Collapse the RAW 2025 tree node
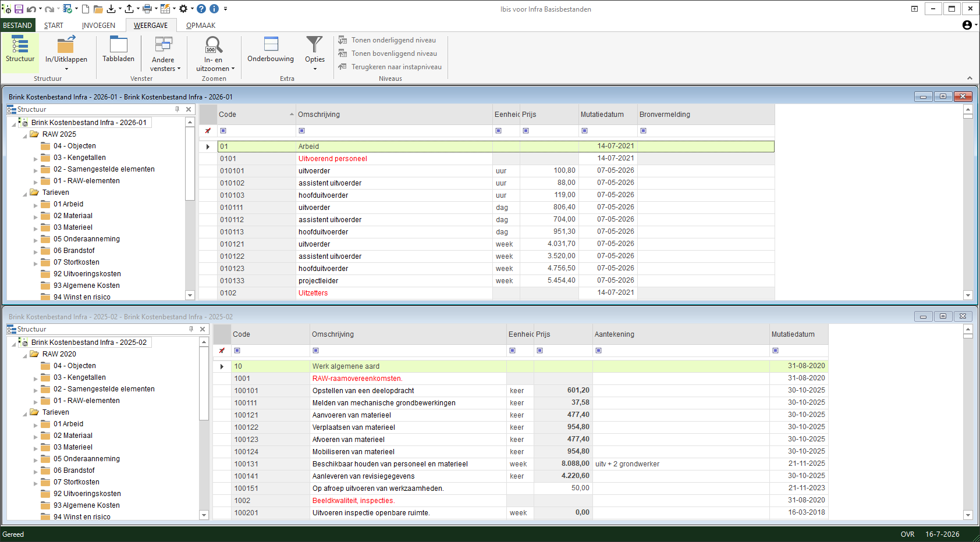The height and width of the screenshot is (542, 980). pyautogui.click(x=25, y=135)
